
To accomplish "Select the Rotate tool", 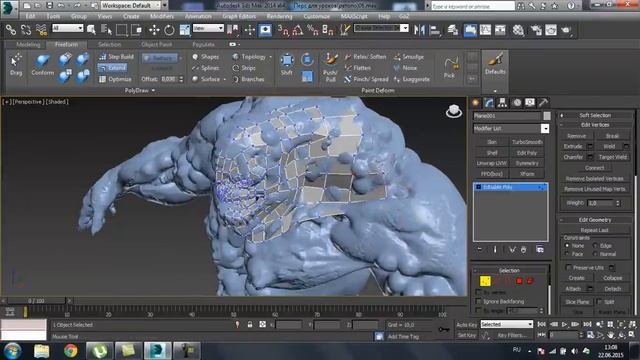I will pyautogui.click(x=169, y=30).
